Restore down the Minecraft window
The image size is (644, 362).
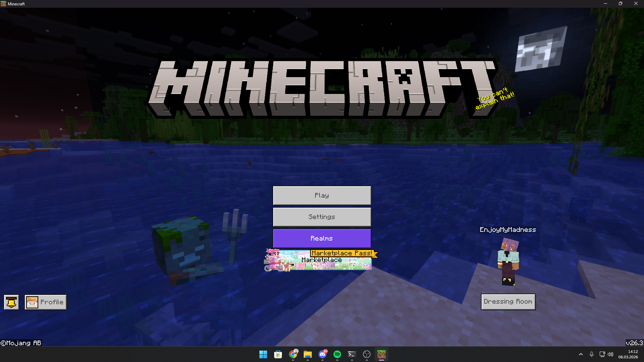point(621,4)
